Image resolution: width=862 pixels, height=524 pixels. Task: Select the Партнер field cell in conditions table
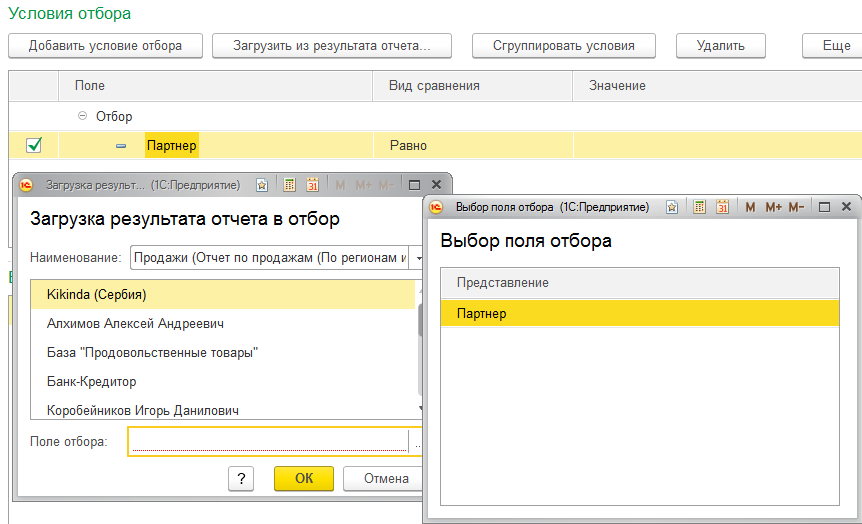172,146
